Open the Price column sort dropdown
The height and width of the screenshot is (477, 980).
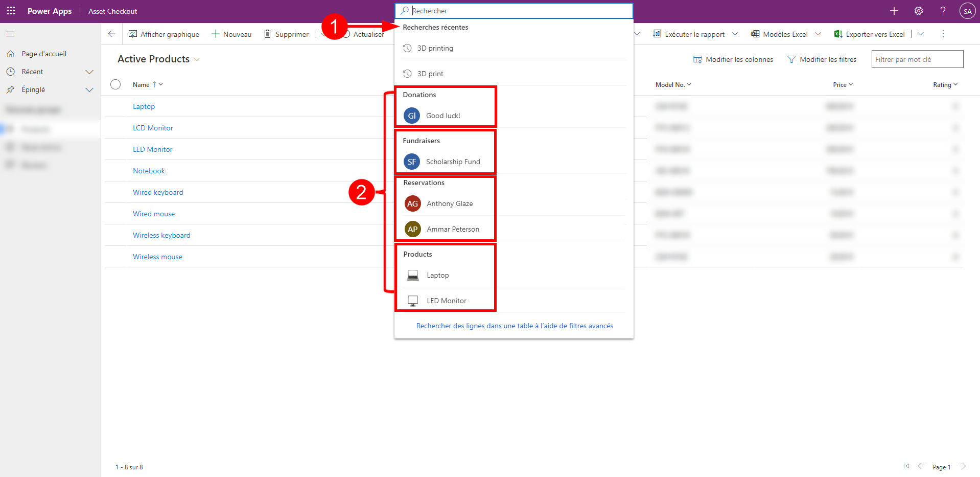click(x=851, y=84)
